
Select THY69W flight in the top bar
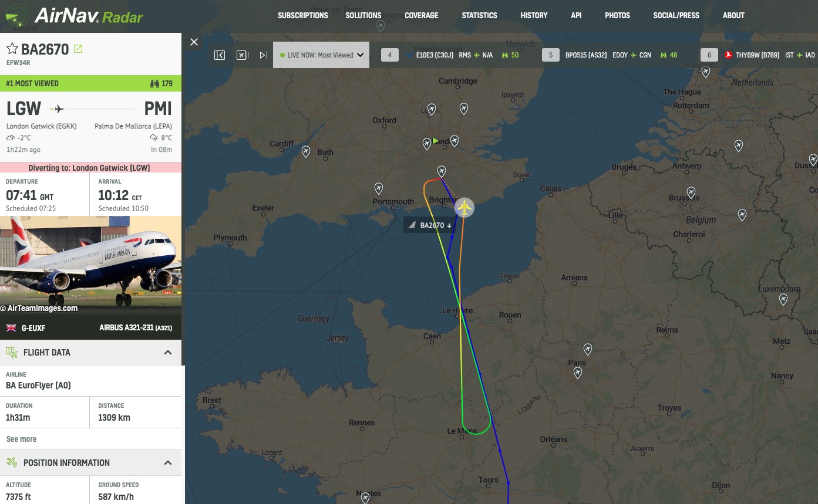pos(757,55)
